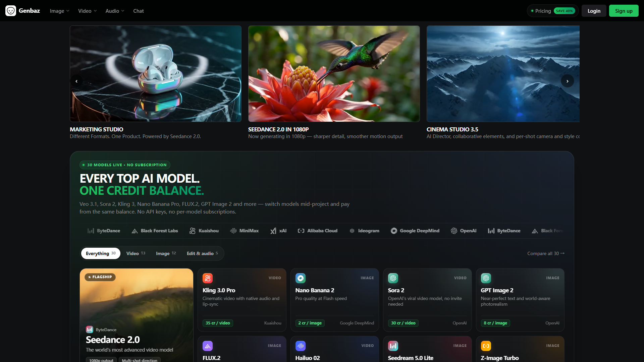Switch to the Edit & audio tab
This screenshot has width=644, height=362.
point(202,253)
